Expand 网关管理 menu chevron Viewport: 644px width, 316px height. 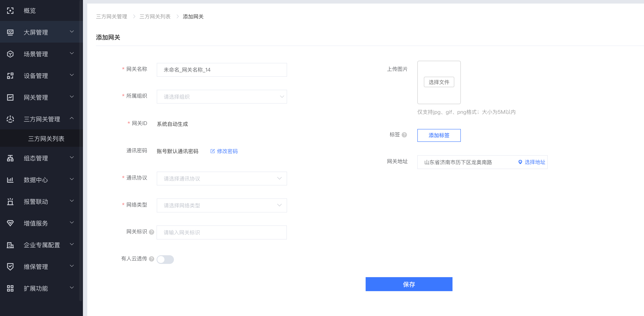72,97
